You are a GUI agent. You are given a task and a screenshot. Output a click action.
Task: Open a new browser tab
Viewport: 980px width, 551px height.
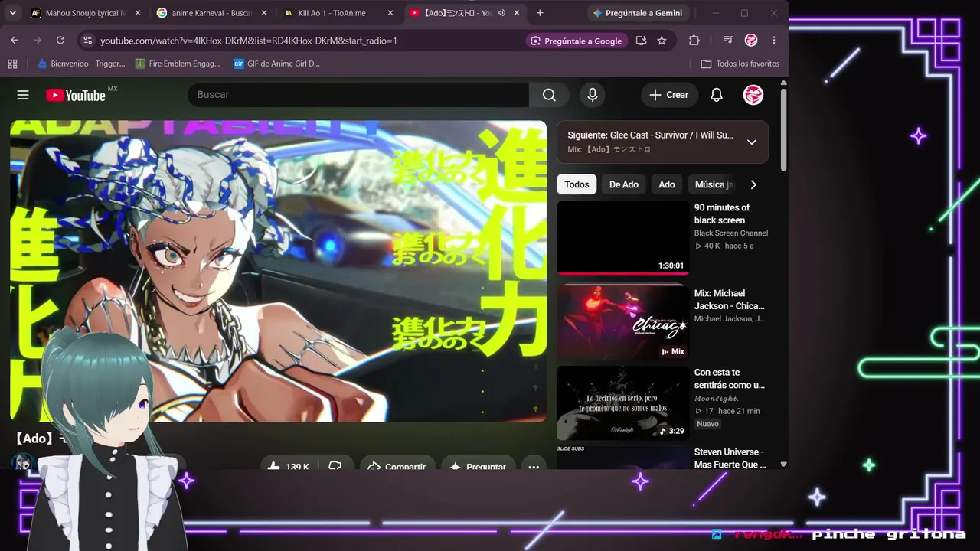pyautogui.click(x=540, y=13)
